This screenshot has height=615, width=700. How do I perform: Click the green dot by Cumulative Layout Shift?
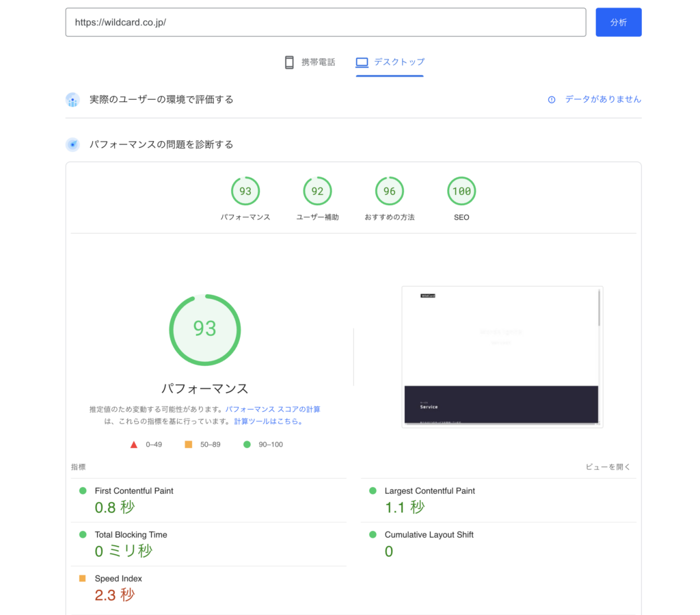click(373, 534)
